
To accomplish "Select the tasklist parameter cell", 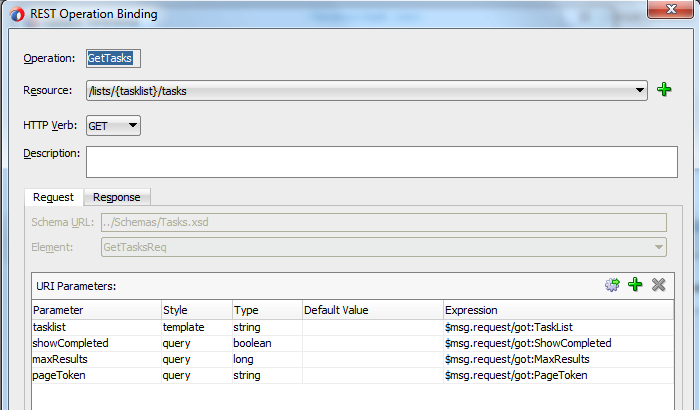I will (x=96, y=327).
